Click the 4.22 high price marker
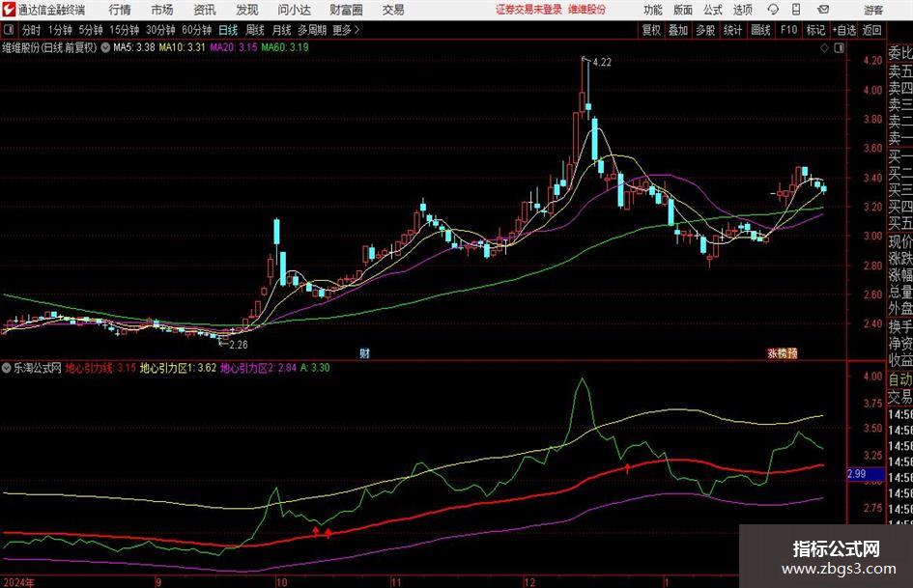 click(602, 63)
